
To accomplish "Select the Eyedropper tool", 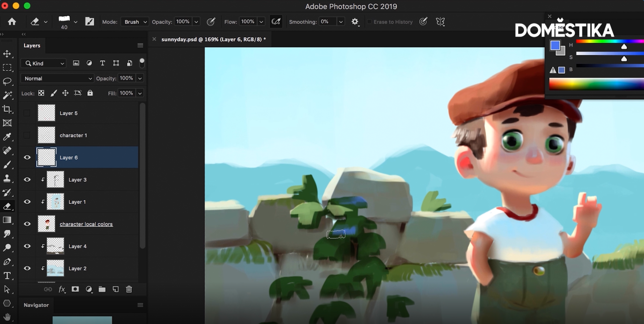I will [7, 137].
